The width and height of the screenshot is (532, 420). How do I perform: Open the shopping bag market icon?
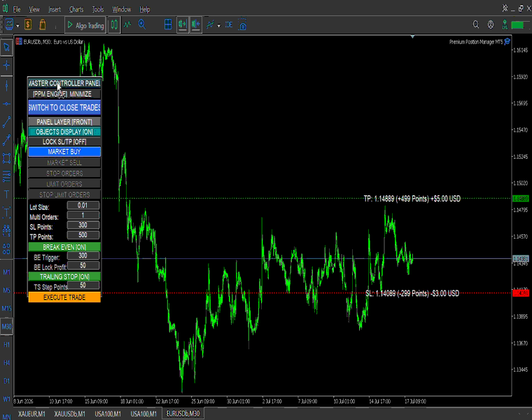(43, 24)
